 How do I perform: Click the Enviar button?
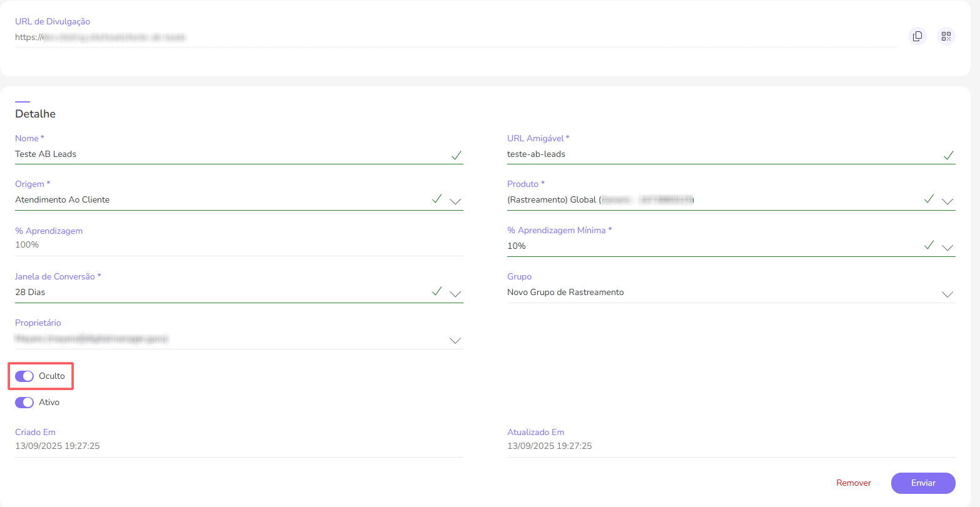[922, 483]
